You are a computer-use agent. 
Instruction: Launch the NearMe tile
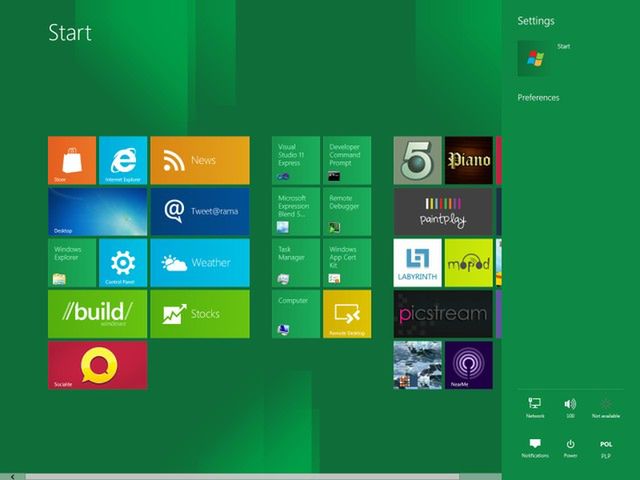[469, 365]
